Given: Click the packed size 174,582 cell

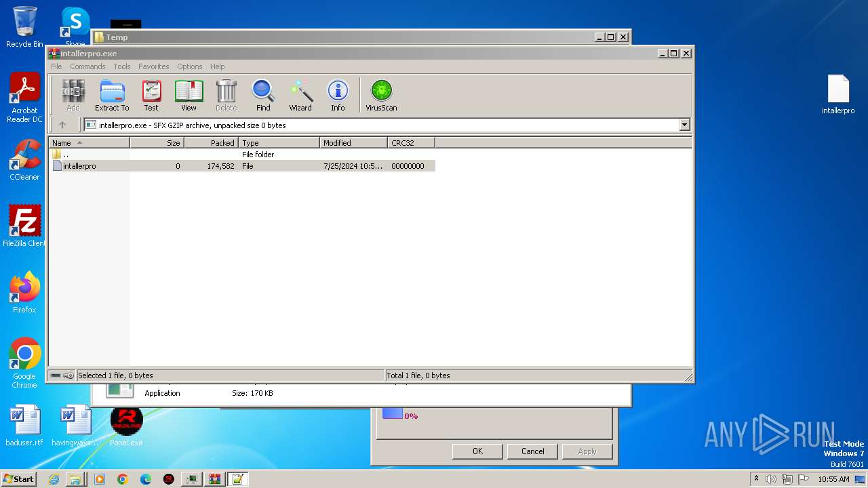Looking at the screenshot, I should click(220, 166).
